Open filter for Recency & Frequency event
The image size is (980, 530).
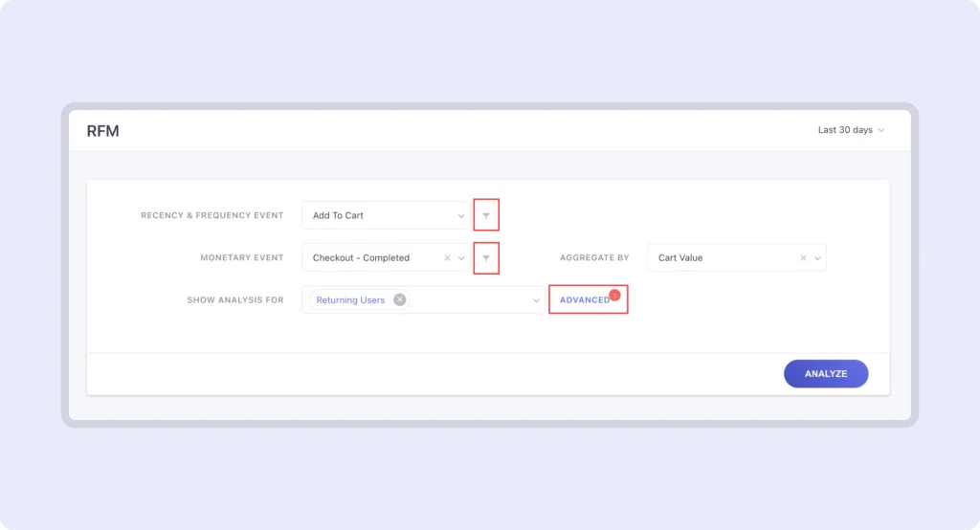coord(486,216)
